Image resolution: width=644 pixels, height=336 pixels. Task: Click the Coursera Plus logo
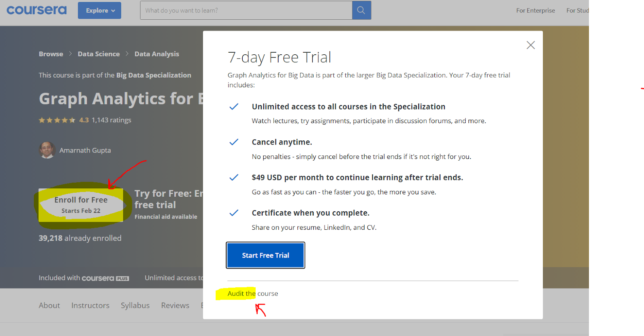tap(105, 278)
